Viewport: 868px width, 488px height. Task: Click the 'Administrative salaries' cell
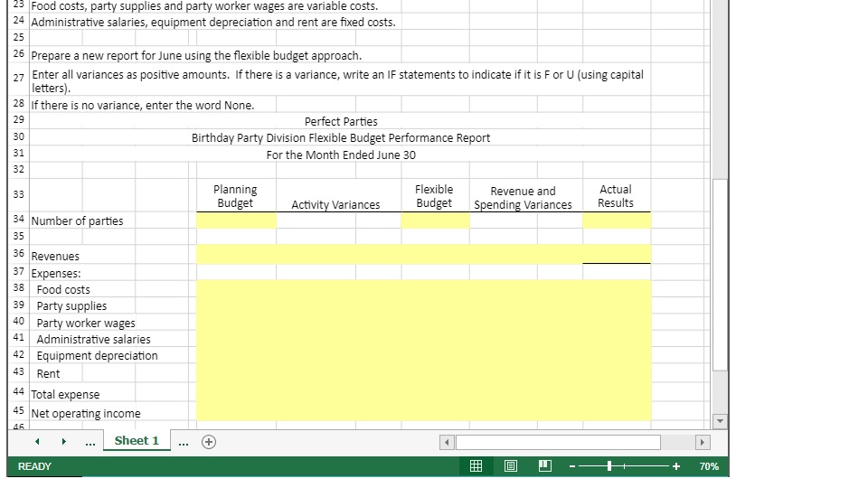[93, 339]
